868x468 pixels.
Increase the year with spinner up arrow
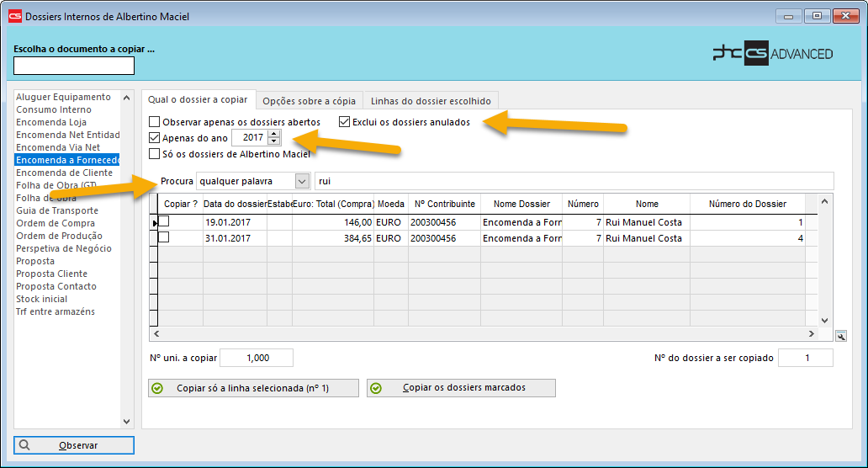point(273,134)
